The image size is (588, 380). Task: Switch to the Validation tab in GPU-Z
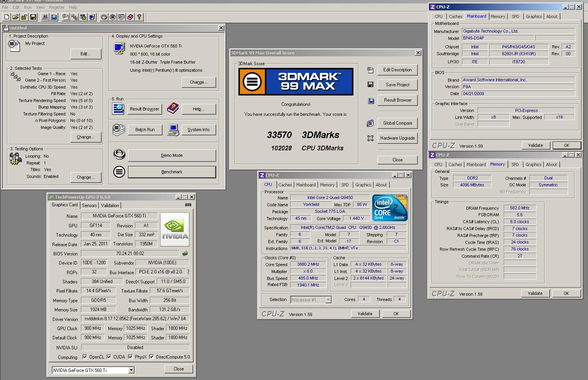[x=110, y=206]
